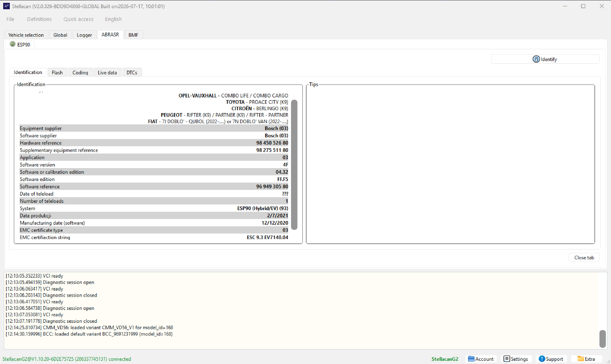Screen dimensions: 611x364
Task: Click the Software edition FF.F5 value
Action: tap(283, 179)
